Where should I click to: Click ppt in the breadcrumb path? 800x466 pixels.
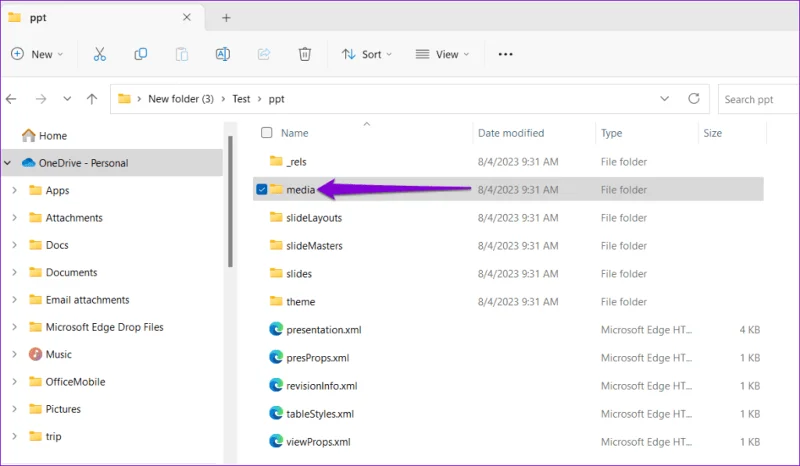(277, 99)
